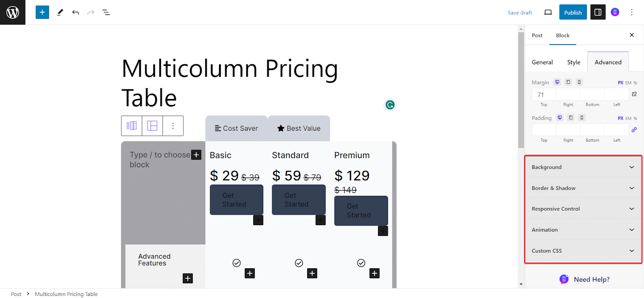Switch to the Post sidebar tab
The image size is (644, 298).
click(x=537, y=35)
